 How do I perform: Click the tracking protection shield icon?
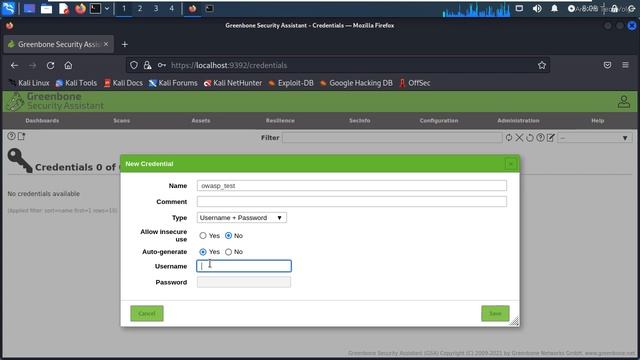pos(134,65)
